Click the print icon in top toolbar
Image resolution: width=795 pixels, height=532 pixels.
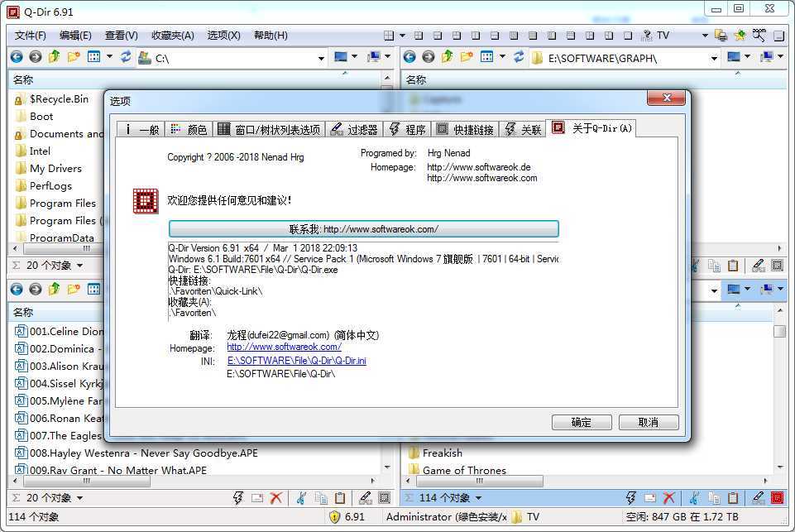coord(721,36)
